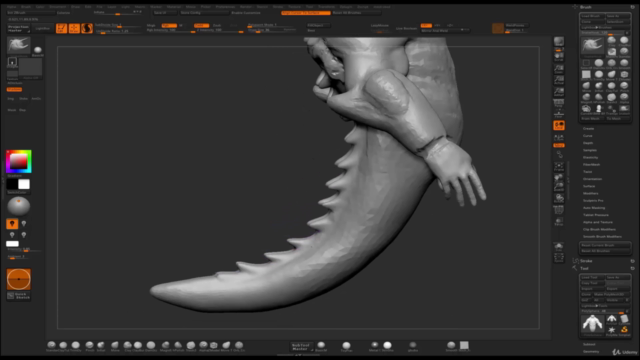Viewport: 640px width, 360px height.
Task: Click the Actual size icon
Action: tap(559, 80)
